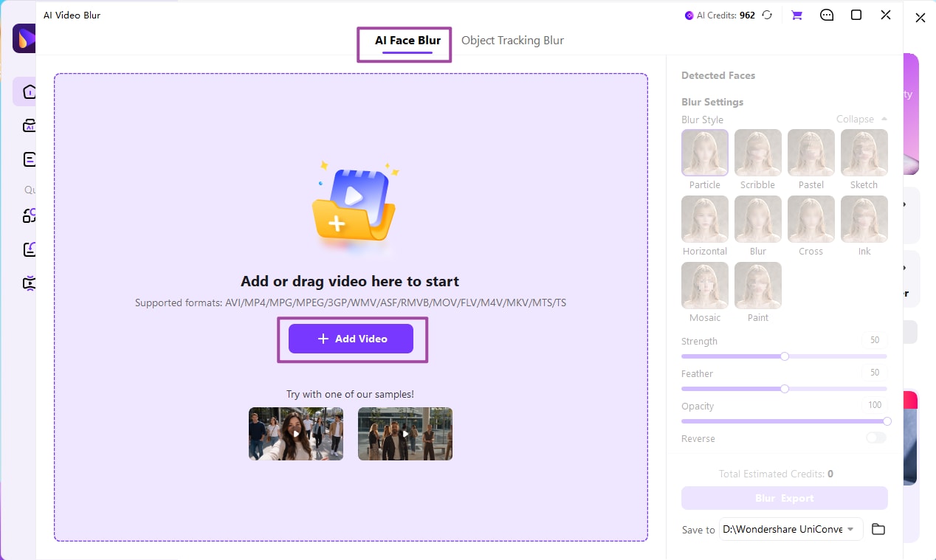The image size is (936, 560).
Task: Open the feedback chat icon
Action: coord(827,15)
